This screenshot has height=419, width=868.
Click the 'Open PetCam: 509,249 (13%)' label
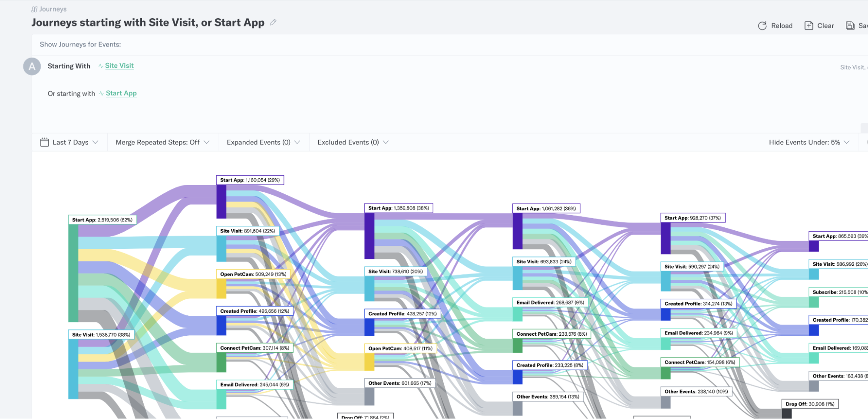tap(253, 274)
